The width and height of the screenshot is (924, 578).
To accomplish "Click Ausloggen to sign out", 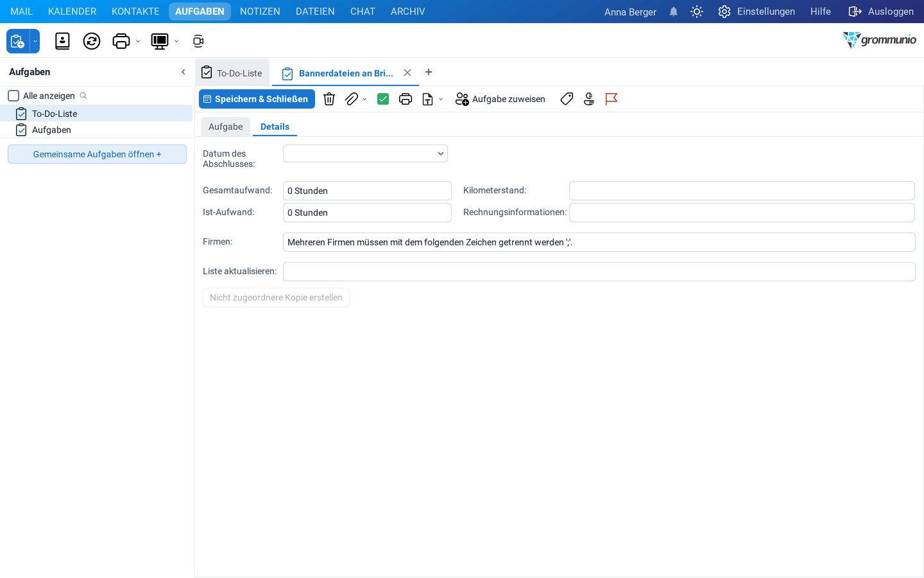I will click(x=881, y=12).
